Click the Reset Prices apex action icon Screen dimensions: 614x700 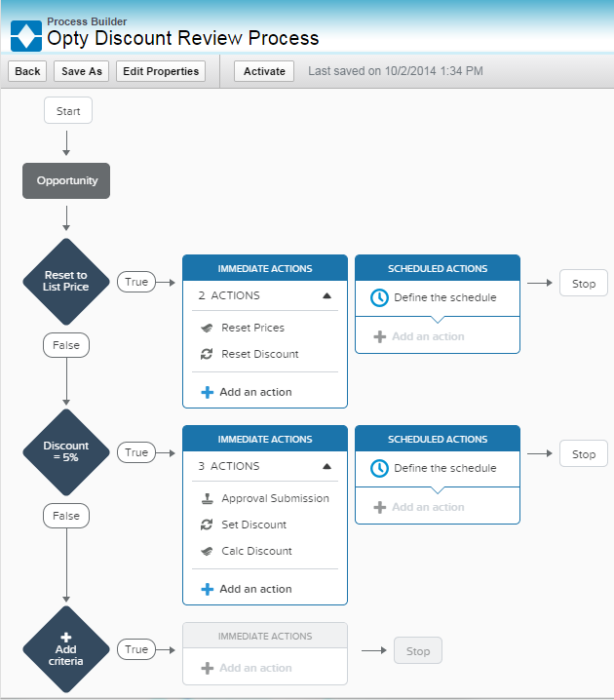[207, 329]
